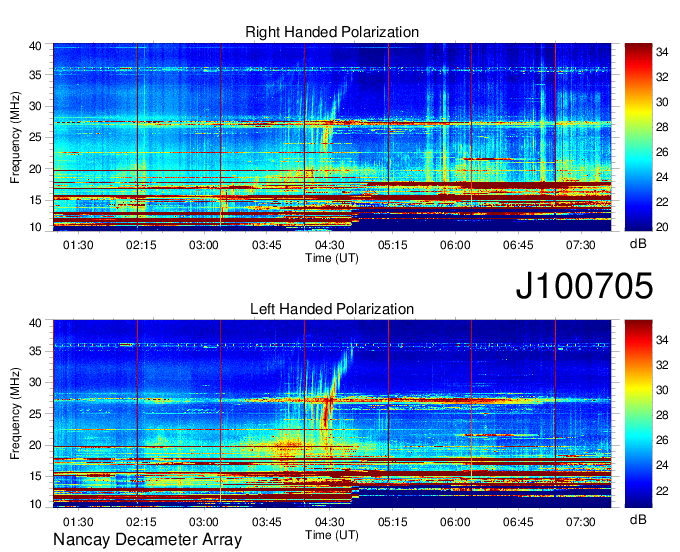Click the 28 dB value on Left Handed colorbar
This screenshot has width=680, height=552.
click(662, 415)
